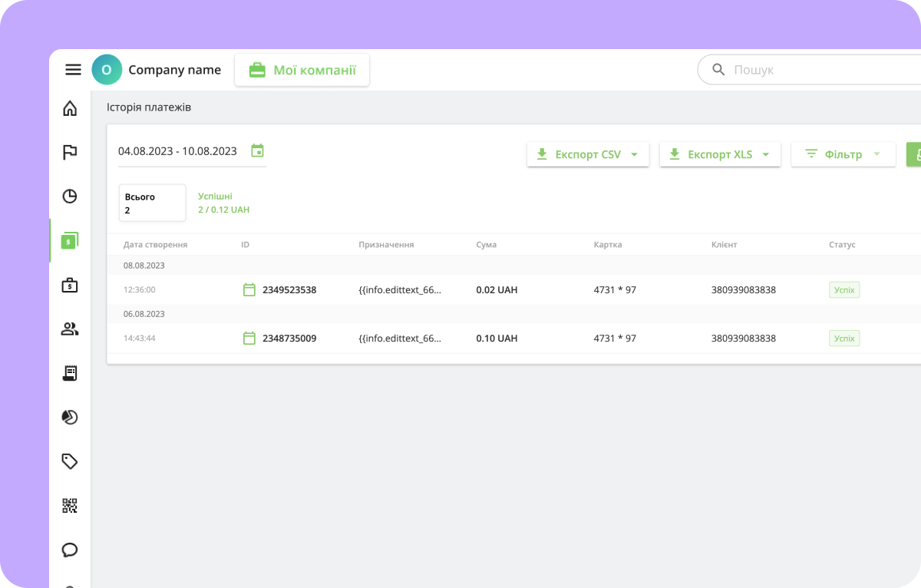This screenshot has height=588, width=921.
Task: Open the Фільтр dropdown
Action: pyautogui.click(x=843, y=154)
